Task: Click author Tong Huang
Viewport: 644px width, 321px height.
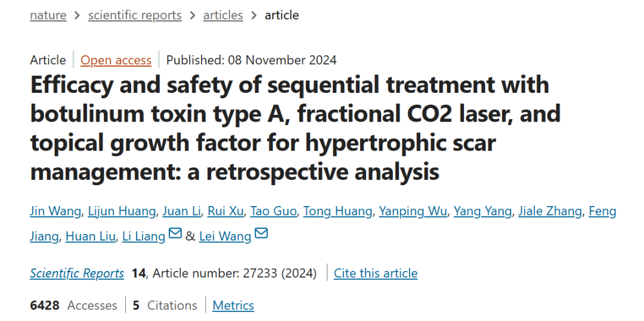Action: 338,211
